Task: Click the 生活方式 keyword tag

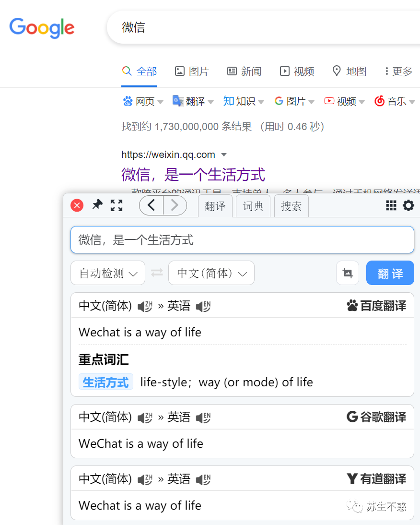Action: (x=106, y=382)
